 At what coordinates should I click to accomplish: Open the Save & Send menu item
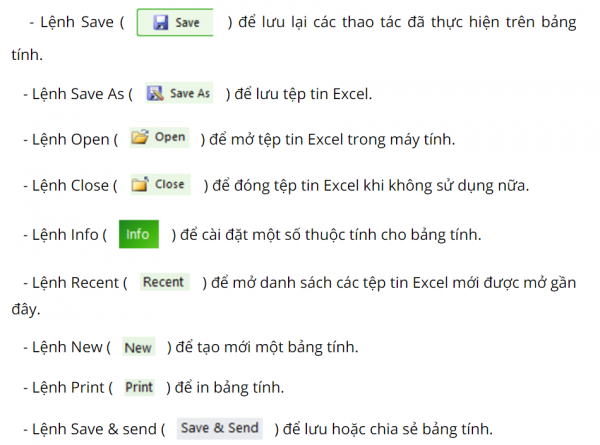220,428
